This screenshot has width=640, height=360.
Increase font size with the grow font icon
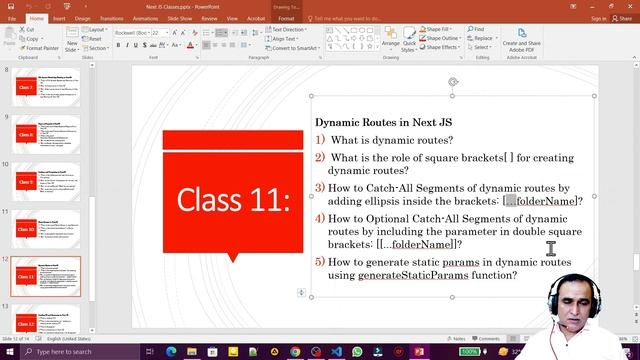click(175, 33)
